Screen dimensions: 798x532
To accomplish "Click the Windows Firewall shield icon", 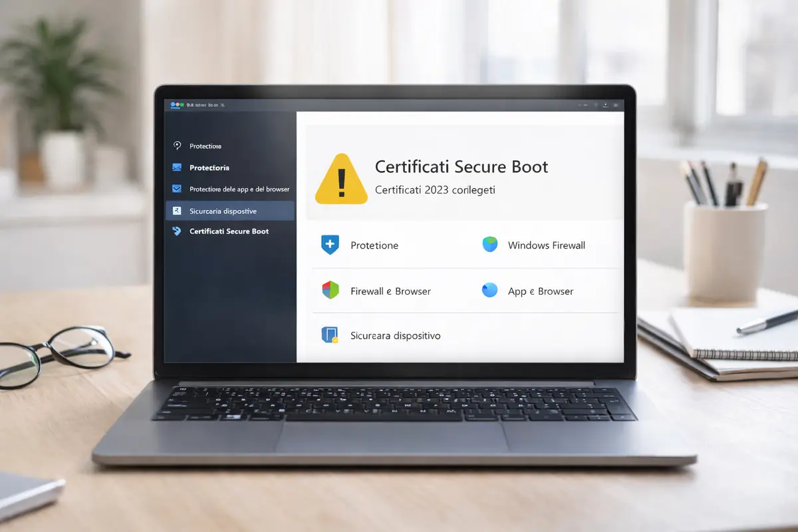I will click(489, 245).
